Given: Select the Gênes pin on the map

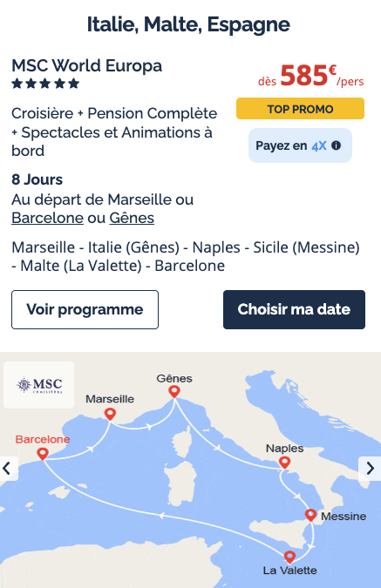Looking at the screenshot, I should (174, 391).
